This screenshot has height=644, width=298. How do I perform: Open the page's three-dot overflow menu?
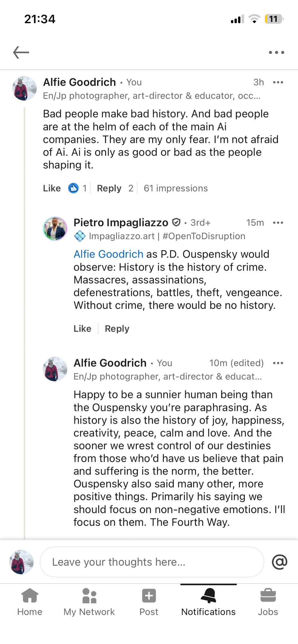coord(276,52)
